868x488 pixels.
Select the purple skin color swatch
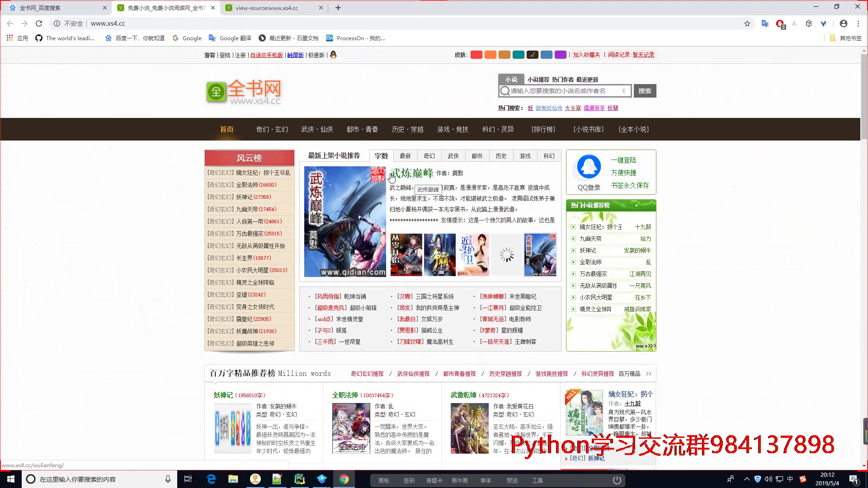click(x=561, y=55)
